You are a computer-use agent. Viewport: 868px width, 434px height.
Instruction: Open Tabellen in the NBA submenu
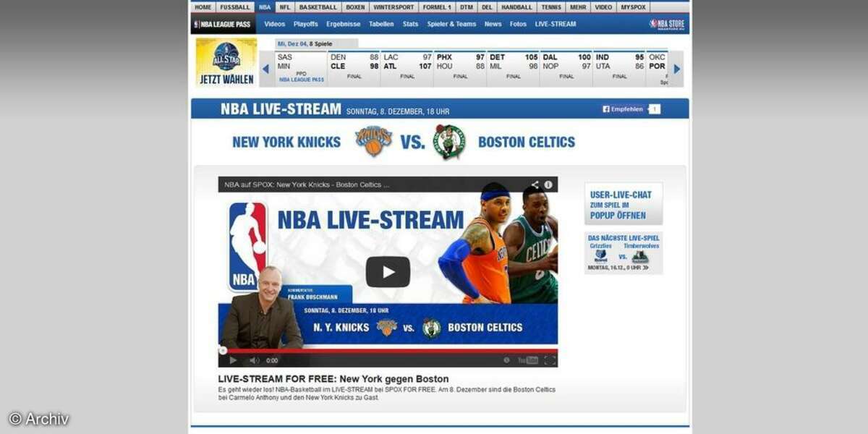click(x=381, y=24)
